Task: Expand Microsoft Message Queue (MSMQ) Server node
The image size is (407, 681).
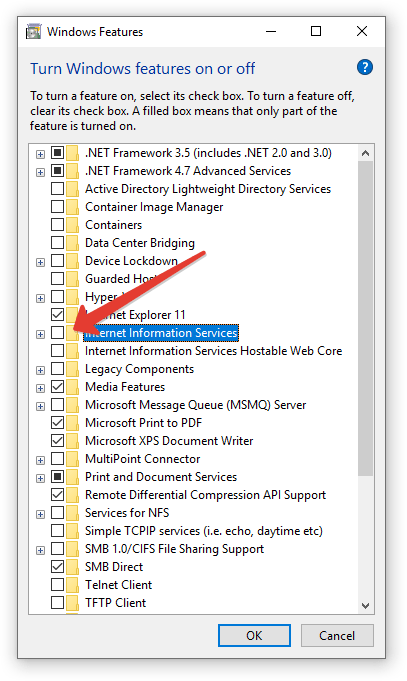Action: [x=40, y=407]
